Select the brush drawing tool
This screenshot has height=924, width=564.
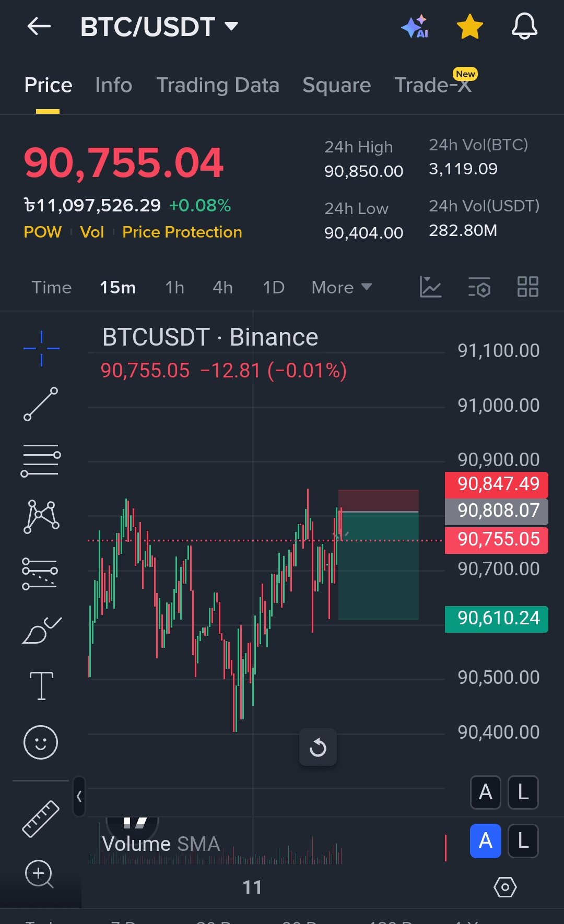click(41, 630)
